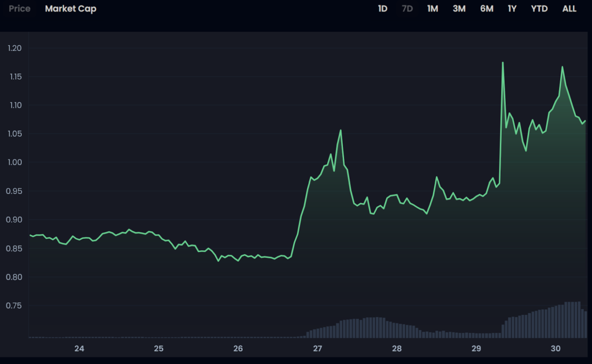Switch to the Price tab

click(x=20, y=9)
